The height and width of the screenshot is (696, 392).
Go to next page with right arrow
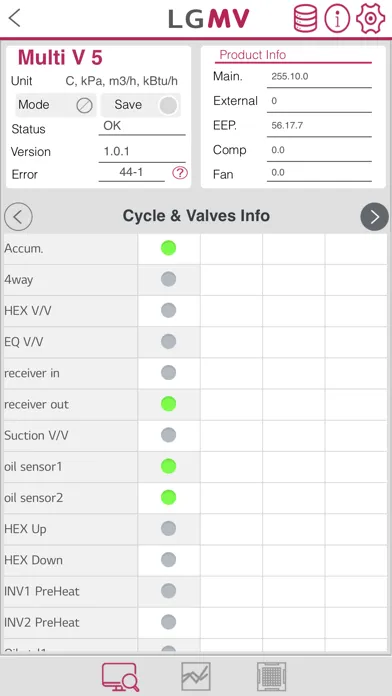click(374, 217)
